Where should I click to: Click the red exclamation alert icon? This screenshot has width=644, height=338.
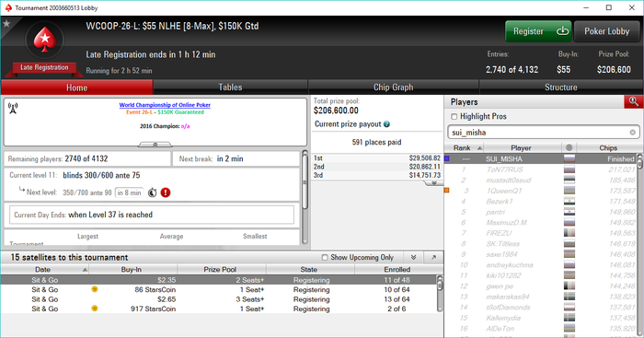point(166,192)
